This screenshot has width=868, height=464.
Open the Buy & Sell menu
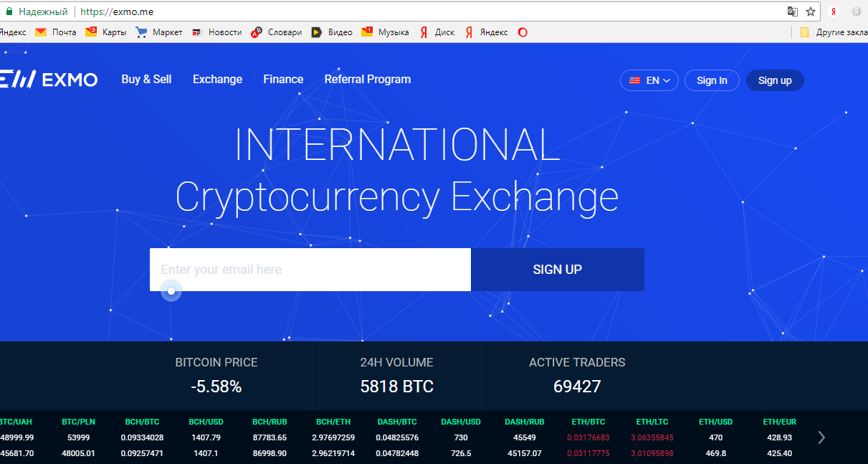tap(146, 80)
